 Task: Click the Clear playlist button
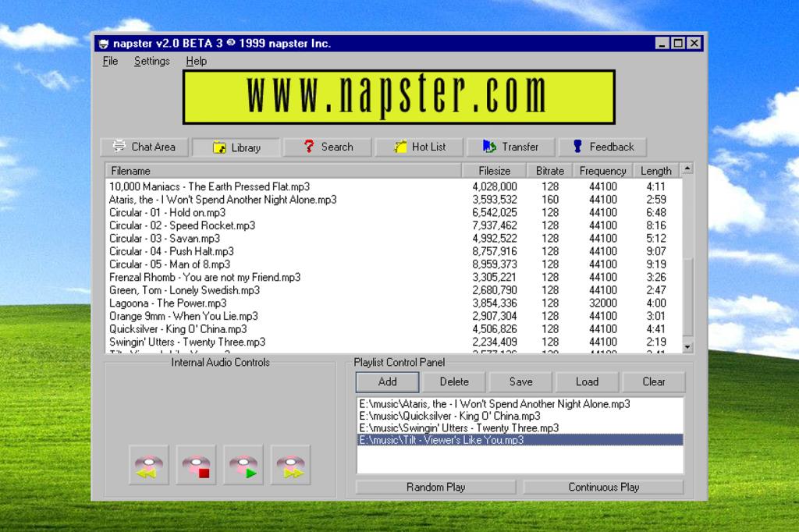tap(654, 381)
